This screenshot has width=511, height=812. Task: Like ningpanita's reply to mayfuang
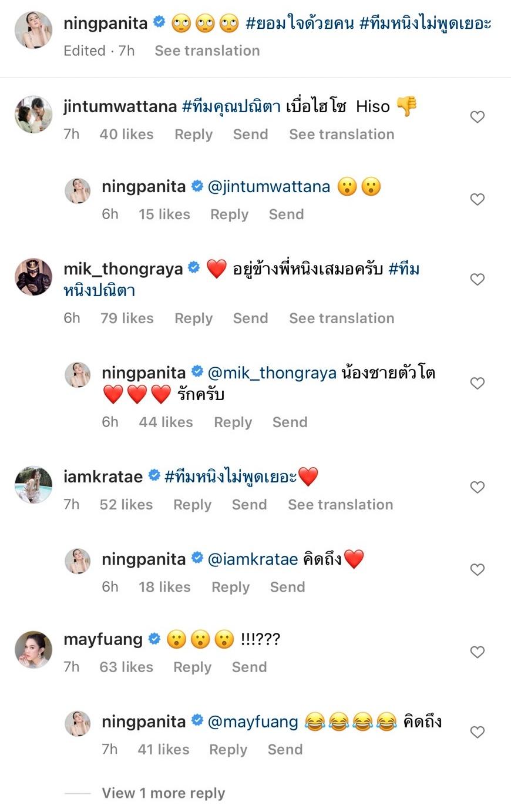(x=478, y=732)
